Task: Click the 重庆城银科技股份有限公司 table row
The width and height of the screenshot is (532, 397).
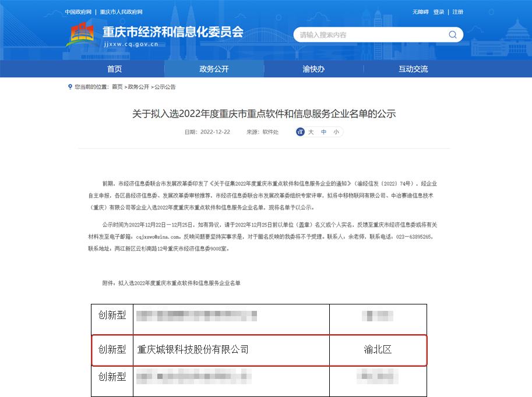Action: (x=259, y=350)
